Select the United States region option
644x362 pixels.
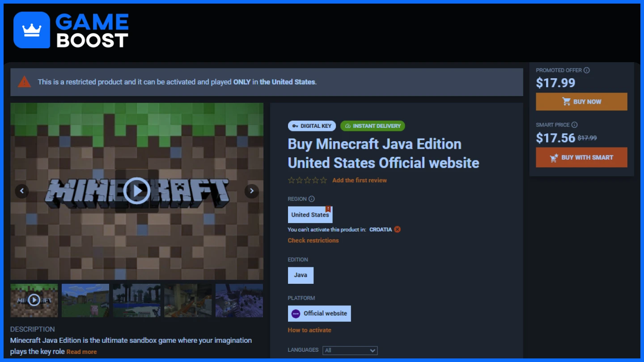point(310,215)
